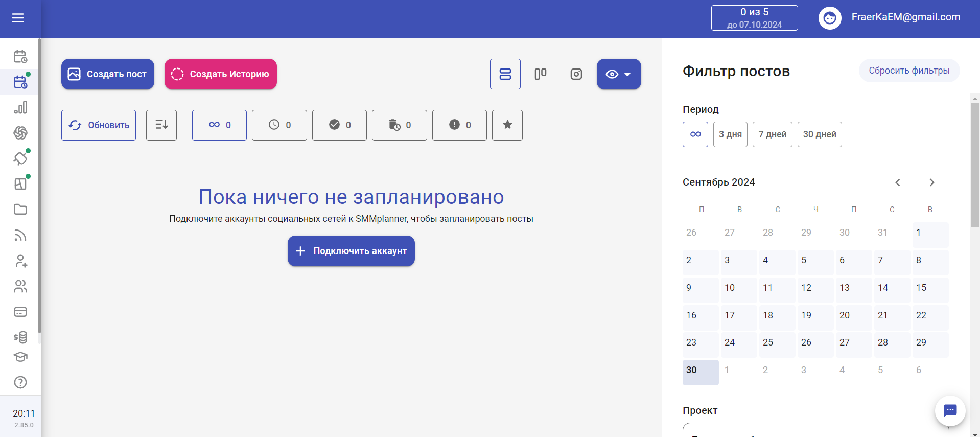
Task: Select September 15 in calendar
Action: pos(930,290)
